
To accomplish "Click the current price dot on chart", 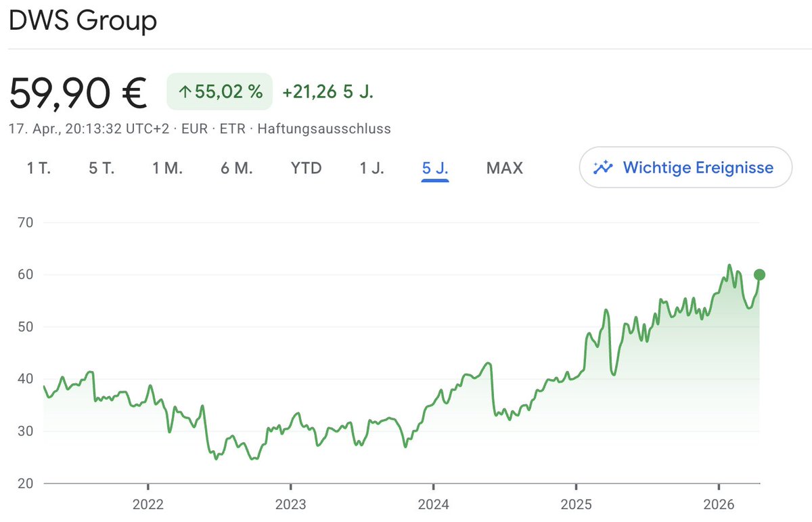I will coord(759,274).
